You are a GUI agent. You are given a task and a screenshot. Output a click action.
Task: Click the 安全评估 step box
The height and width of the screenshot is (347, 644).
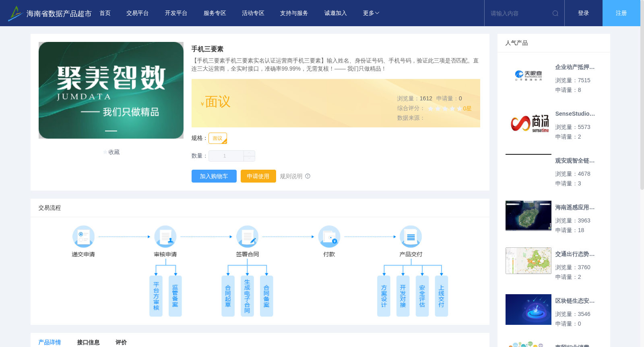click(422, 296)
